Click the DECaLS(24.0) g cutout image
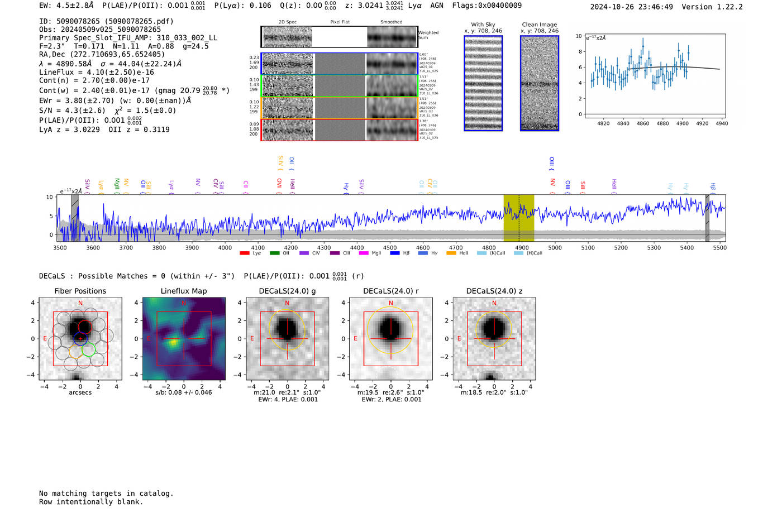 pyautogui.click(x=287, y=339)
